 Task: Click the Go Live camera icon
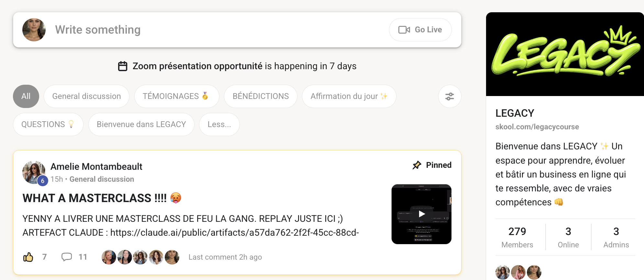[404, 30]
